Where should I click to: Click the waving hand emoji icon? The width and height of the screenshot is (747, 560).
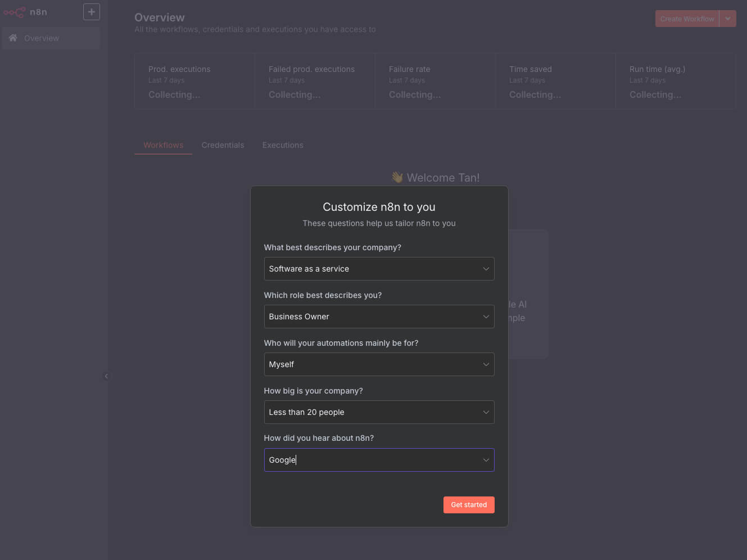pos(397,178)
